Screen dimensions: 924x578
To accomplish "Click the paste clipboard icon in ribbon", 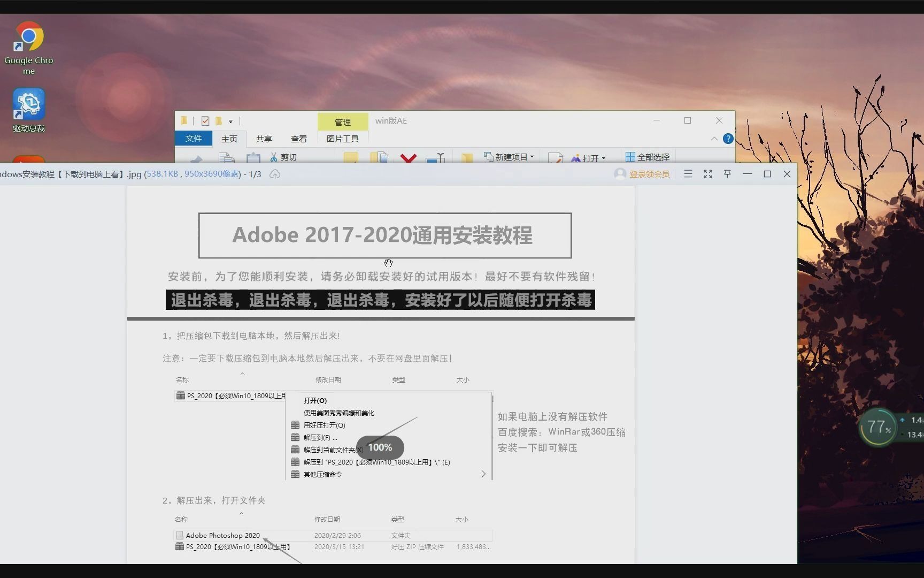I will click(253, 158).
